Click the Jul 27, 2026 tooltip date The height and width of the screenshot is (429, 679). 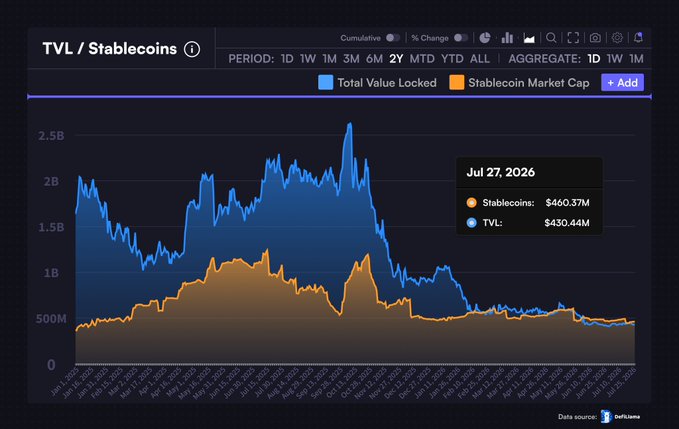click(501, 172)
